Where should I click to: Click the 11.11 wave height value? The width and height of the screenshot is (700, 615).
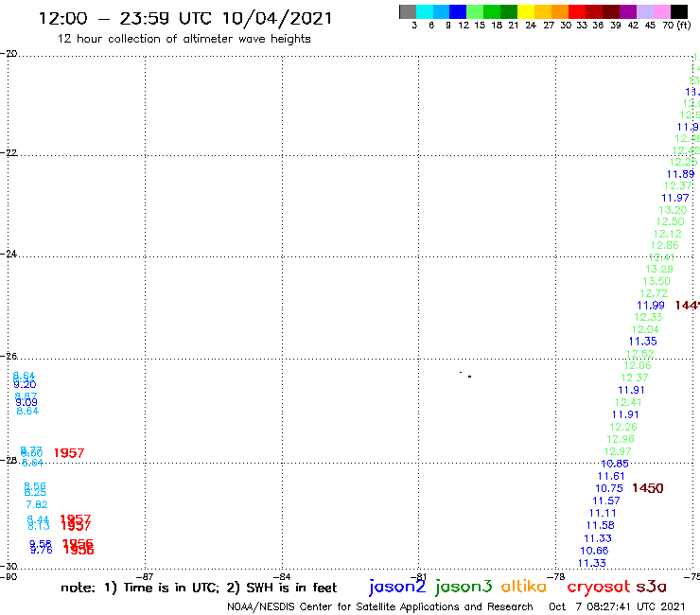(603, 513)
